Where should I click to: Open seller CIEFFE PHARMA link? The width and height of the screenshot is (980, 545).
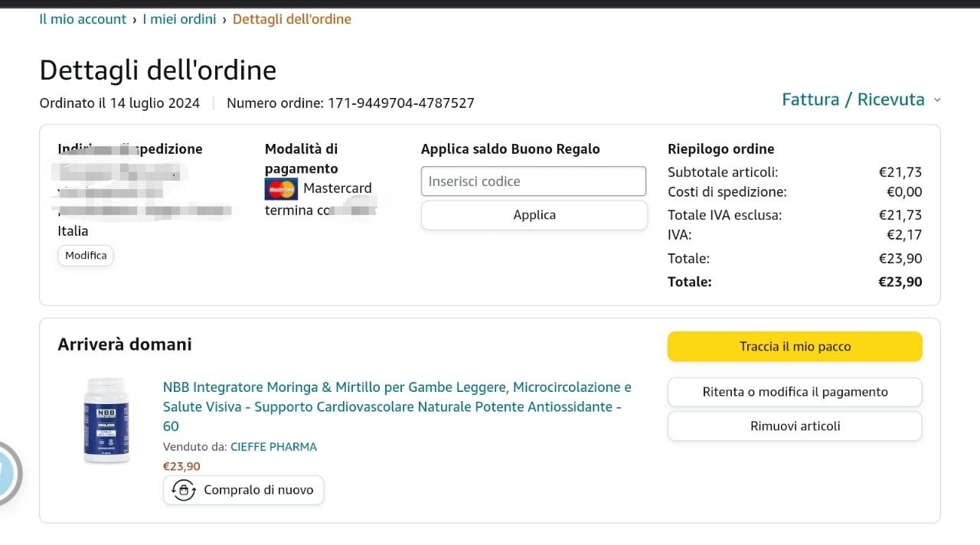[273, 447]
